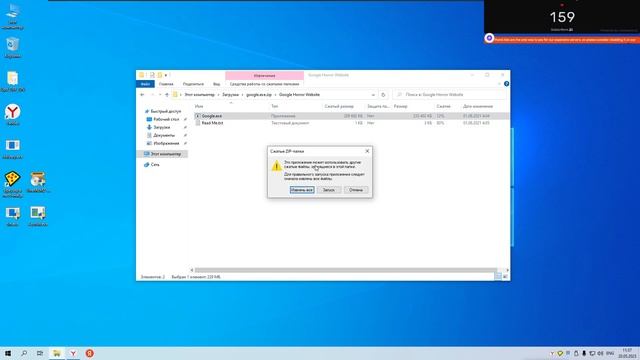Viewport: 640px width, 360px height.
Task: Open Быстрый доступ in navigation pane
Action: click(x=166, y=111)
